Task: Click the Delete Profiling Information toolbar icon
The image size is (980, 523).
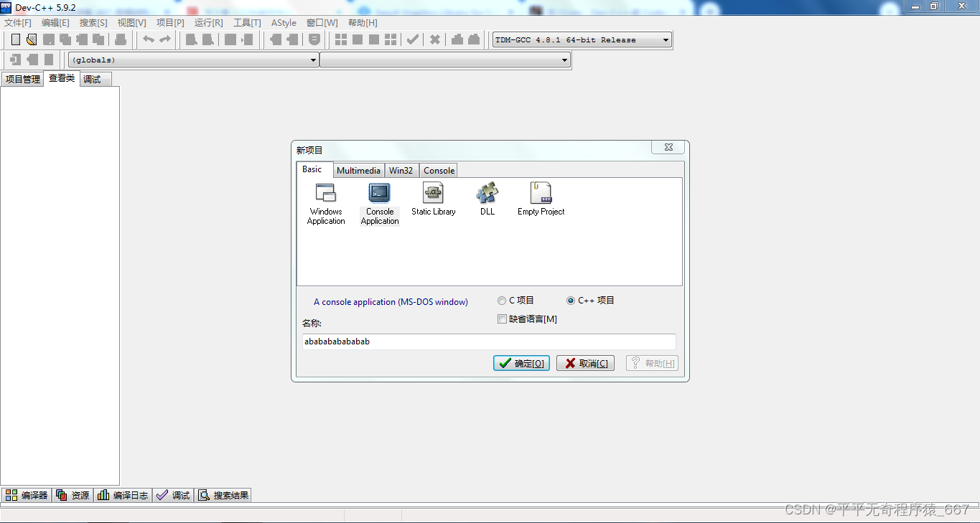Action: (x=474, y=39)
